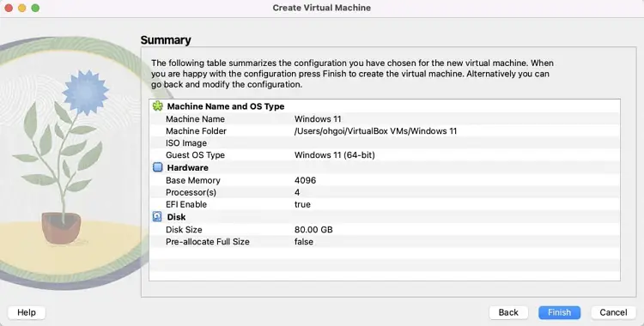644x326 pixels.
Task: Cancel the Create Virtual Machine wizard
Action: coord(613,312)
